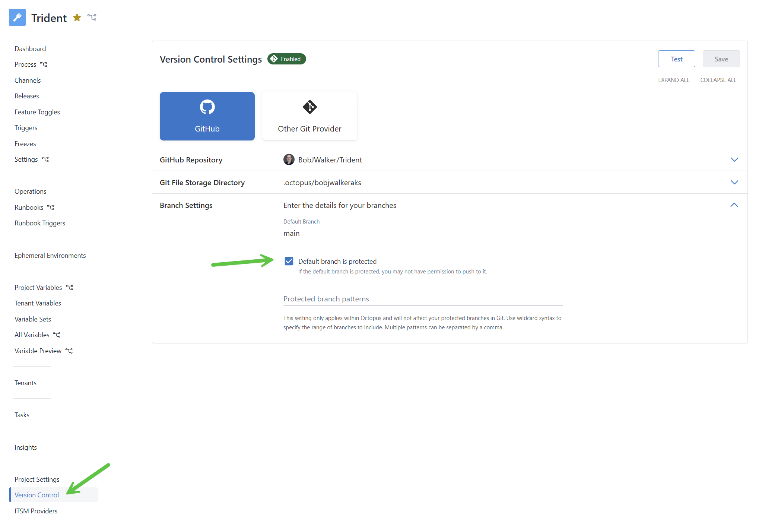Click the Test button
759x532 pixels.
click(x=676, y=58)
